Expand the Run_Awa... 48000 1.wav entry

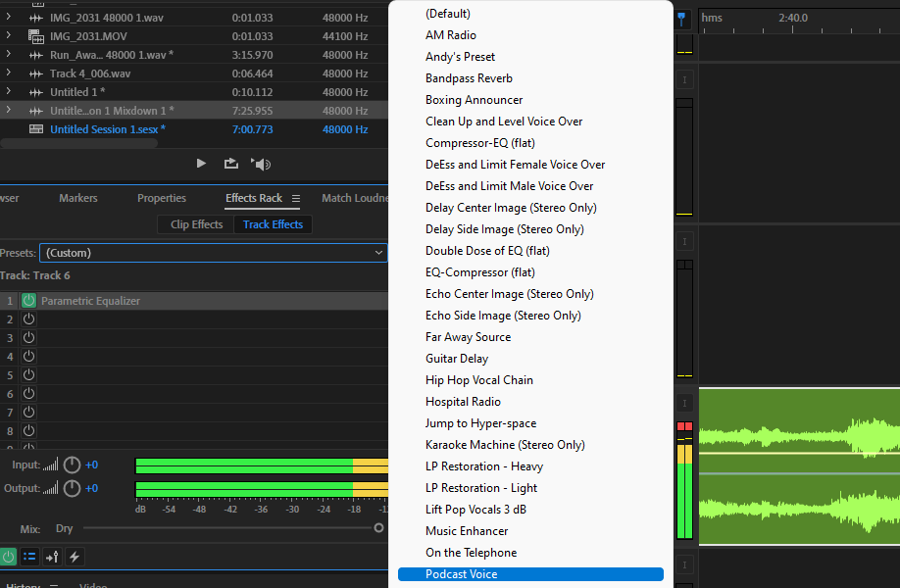8,55
